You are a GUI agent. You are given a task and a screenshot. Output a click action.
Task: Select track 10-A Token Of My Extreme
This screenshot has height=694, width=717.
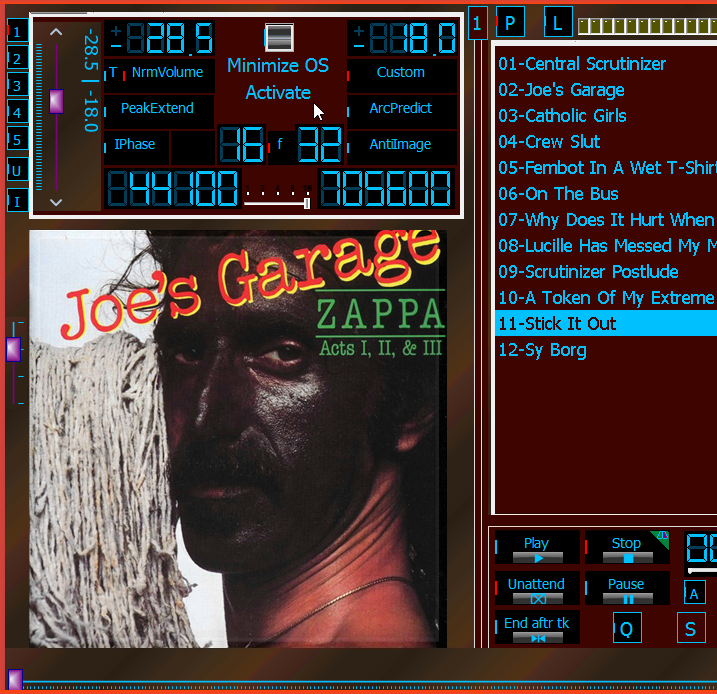tap(606, 298)
